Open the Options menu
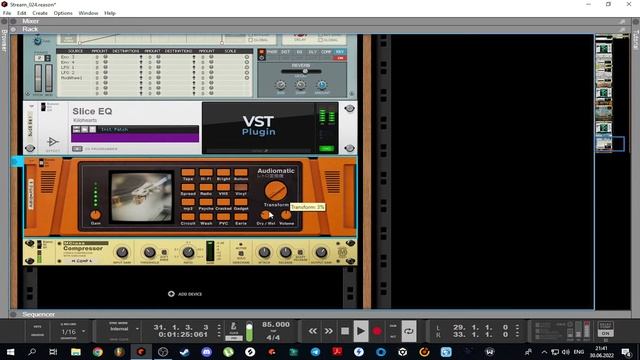640x360 pixels. coord(63,13)
